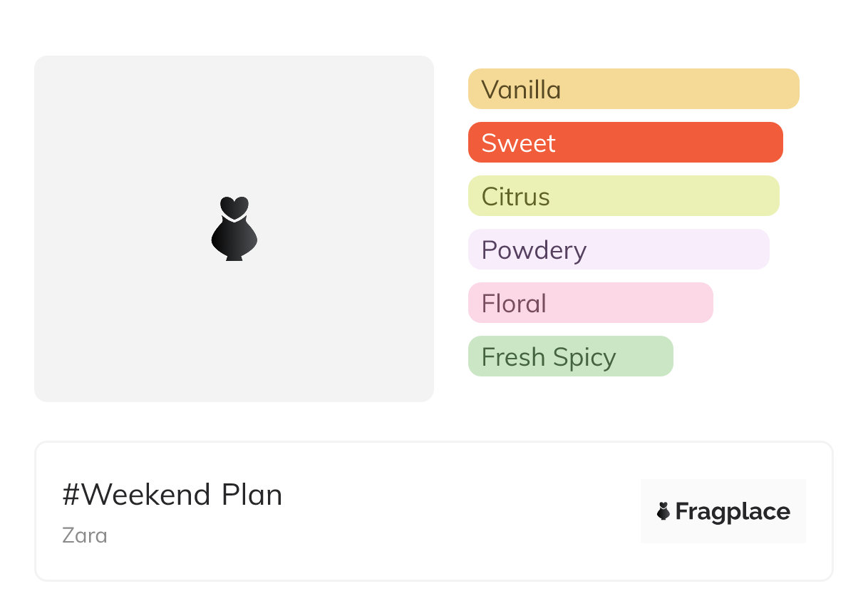This screenshot has height=616, width=868.
Task: Open the #Weekend Plan perfume title
Action: click(x=172, y=495)
